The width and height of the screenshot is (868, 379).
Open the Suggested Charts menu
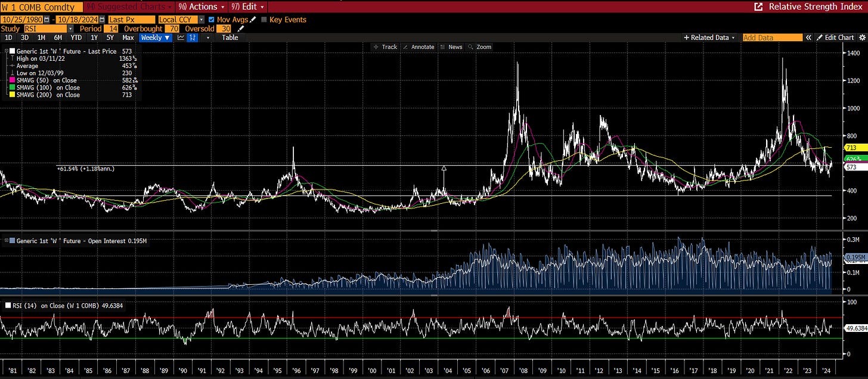[x=130, y=7]
